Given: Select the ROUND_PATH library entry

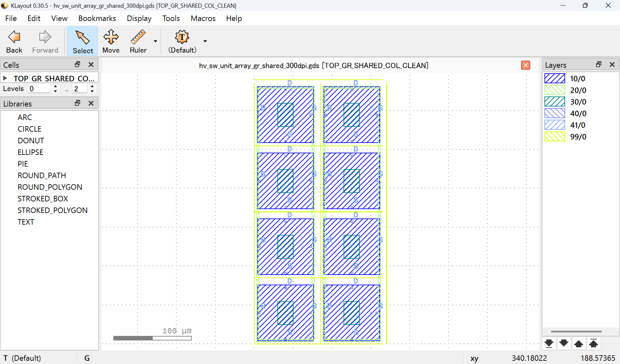Looking at the screenshot, I should pos(42,175).
